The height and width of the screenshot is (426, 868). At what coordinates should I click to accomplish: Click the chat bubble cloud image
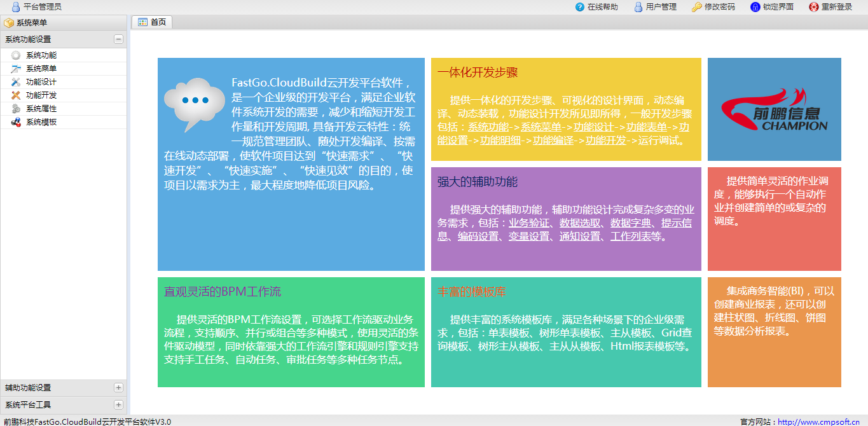tap(194, 104)
